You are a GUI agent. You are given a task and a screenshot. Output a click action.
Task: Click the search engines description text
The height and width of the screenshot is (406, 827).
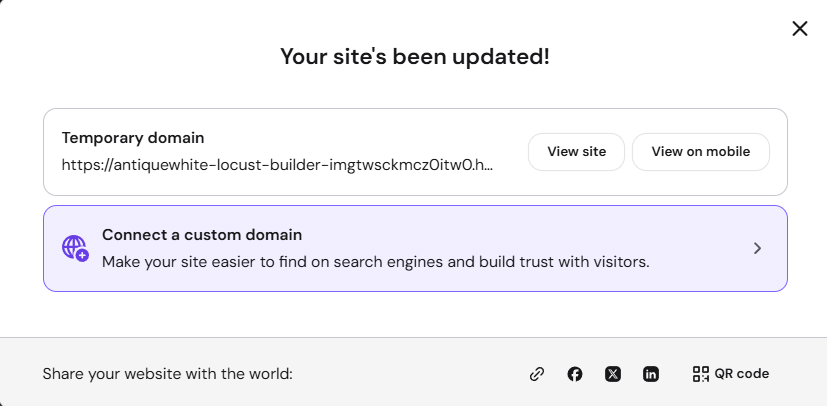pos(376,262)
